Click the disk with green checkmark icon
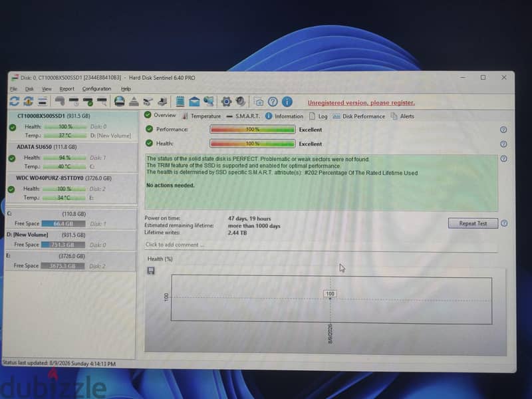The width and height of the screenshot is (532, 399). (88, 101)
